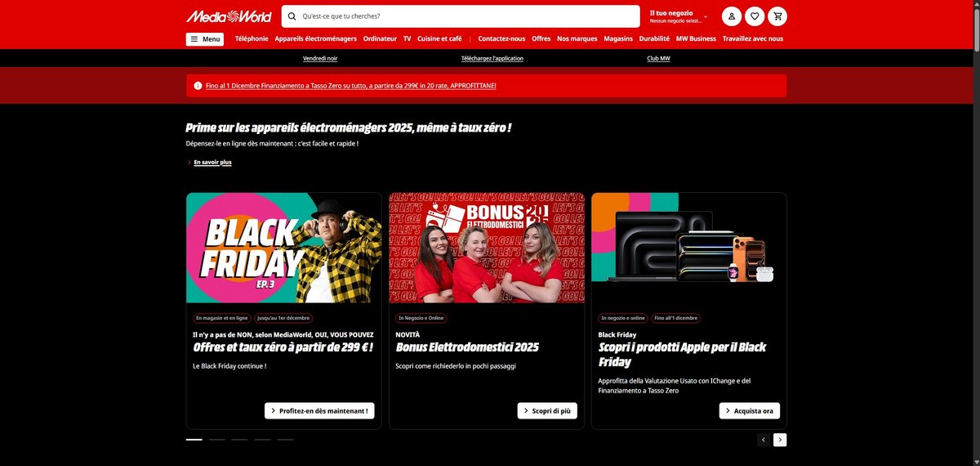Select the fourth carousel page indicator

pyautogui.click(x=262, y=439)
